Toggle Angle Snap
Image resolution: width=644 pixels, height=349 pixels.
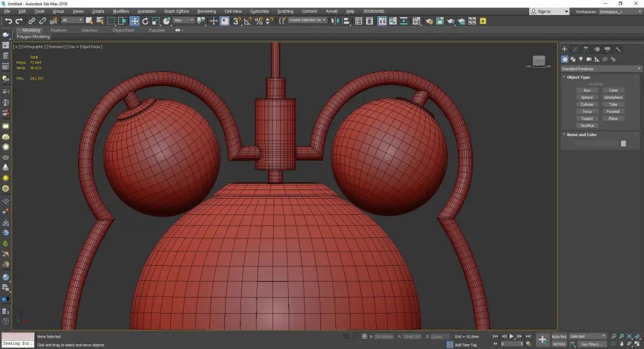coord(248,21)
